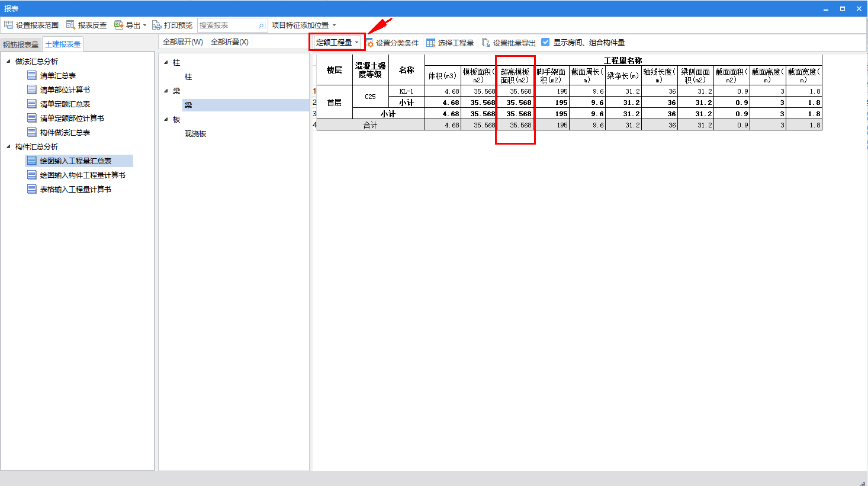Click 报表反查 button label
The height and width of the screenshot is (486, 868).
pyautogui.click(x=92, y=25)
